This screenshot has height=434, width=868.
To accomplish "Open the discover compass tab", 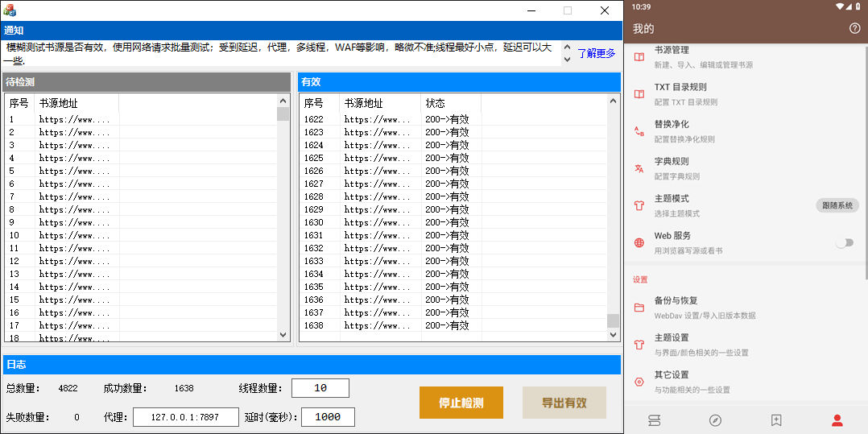I will pos(715,420).
